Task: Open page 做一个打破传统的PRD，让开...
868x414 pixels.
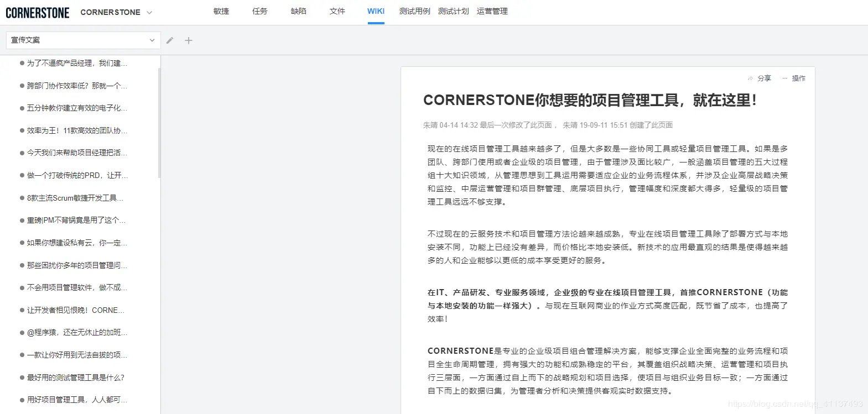Action: click(77, 175)
